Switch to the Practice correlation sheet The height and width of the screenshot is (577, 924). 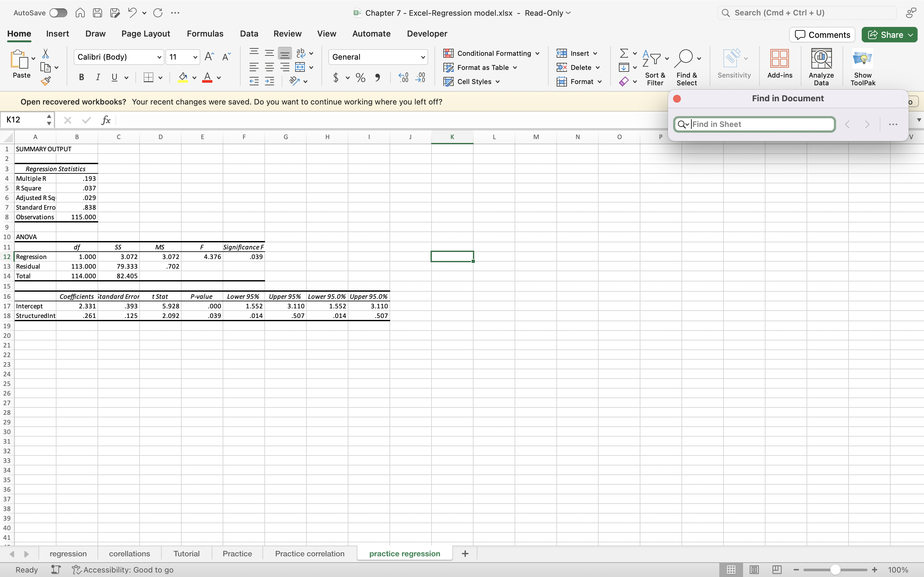click(x=309, y=553)
